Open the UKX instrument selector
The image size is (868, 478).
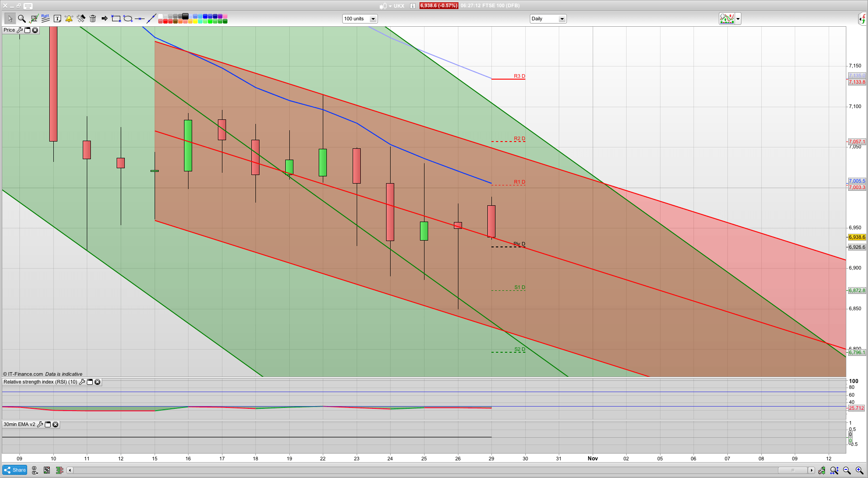point(391,6)
